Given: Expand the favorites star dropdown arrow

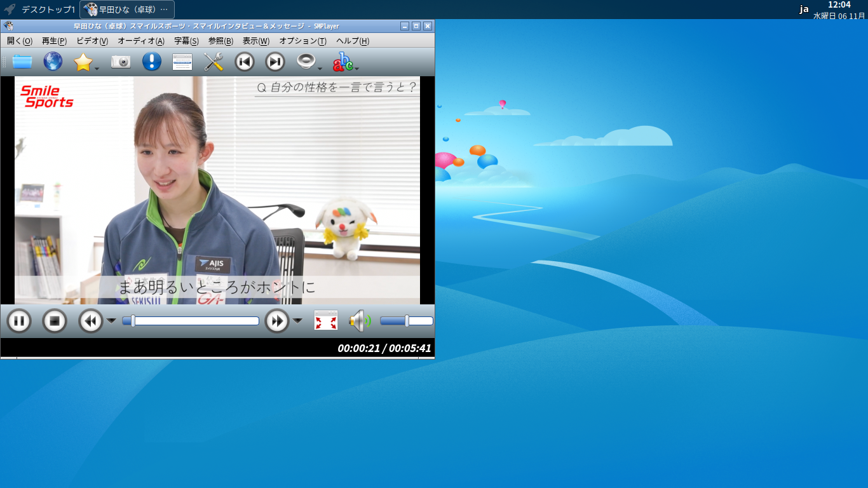Looking at the screenshot, I should 97,68.
